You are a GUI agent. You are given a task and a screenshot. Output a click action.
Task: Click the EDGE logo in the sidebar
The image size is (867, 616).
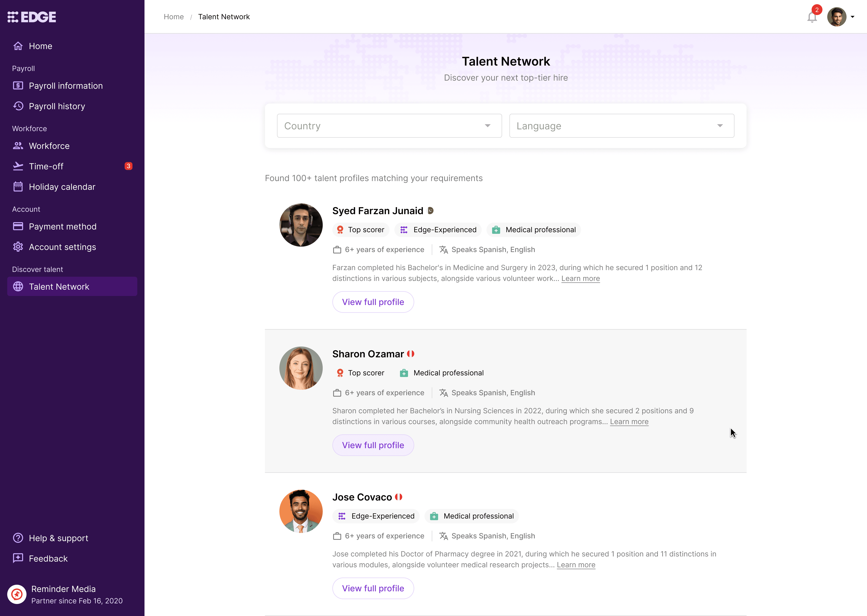tap(32, 17)
